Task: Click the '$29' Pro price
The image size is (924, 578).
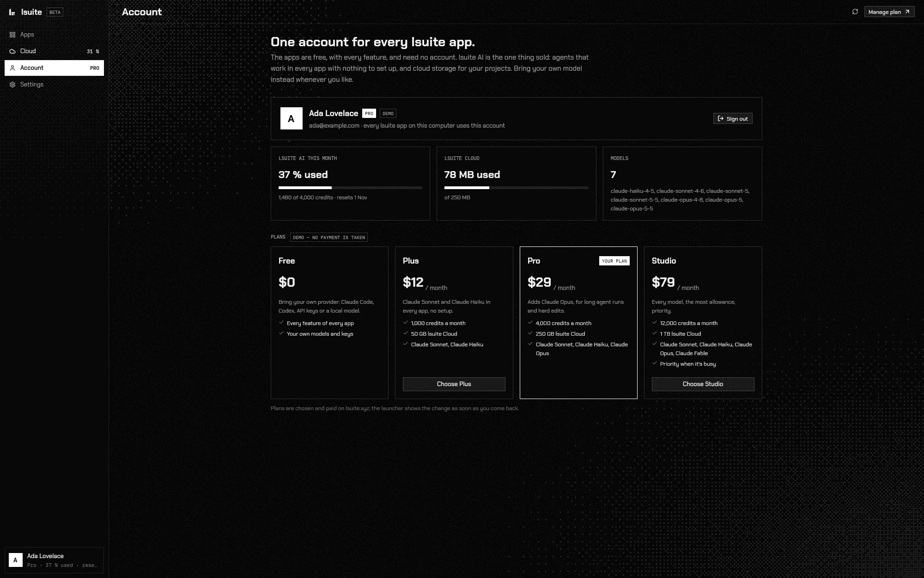Action: (539, 282)
